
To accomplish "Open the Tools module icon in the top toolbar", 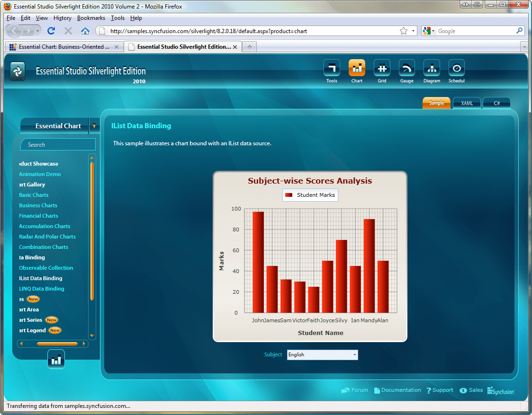I will pos(332,68).
